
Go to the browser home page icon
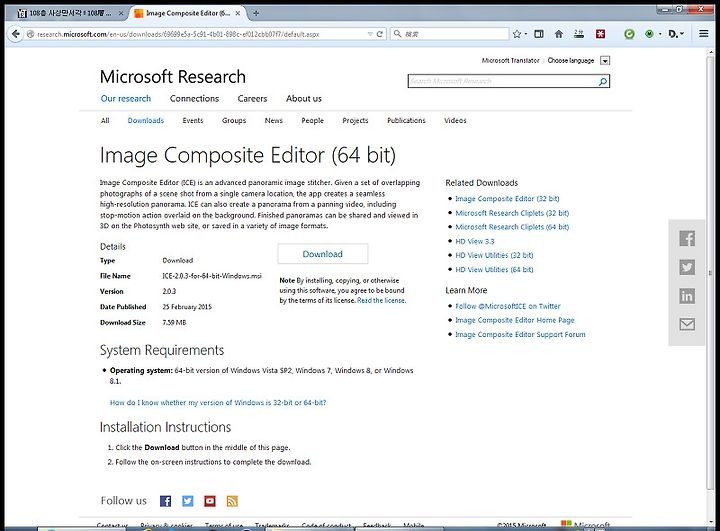pos(559,34)
